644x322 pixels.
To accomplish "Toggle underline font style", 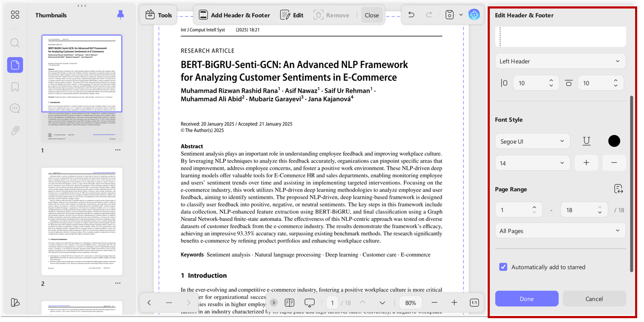I will (587, 141).
